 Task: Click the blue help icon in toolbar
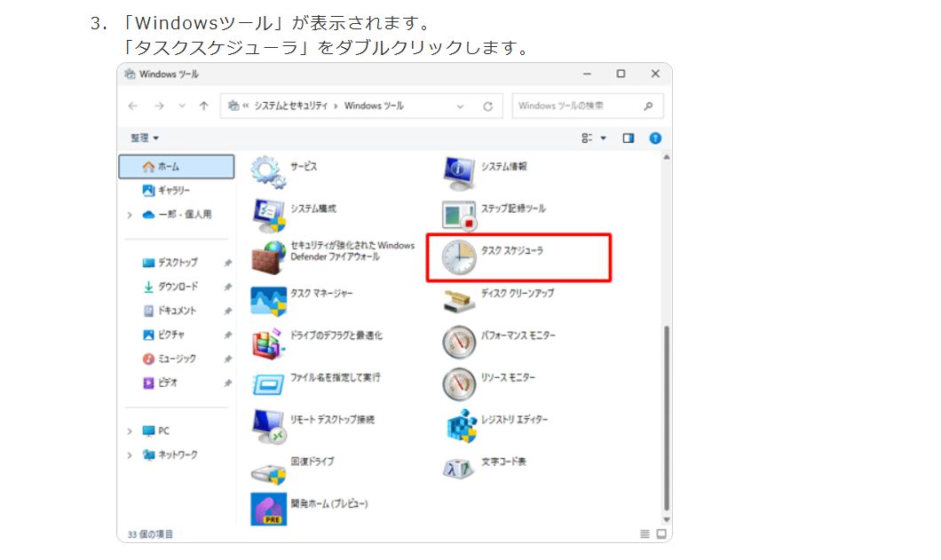point(655,138)
